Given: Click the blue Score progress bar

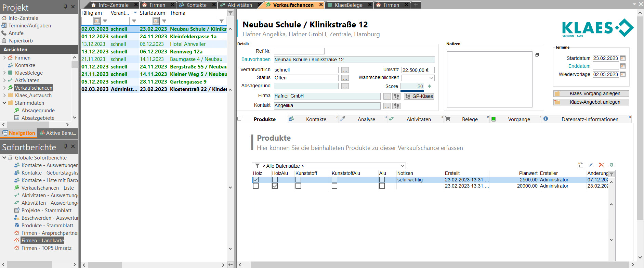Looking at the screenshot, I should [412, 91].
